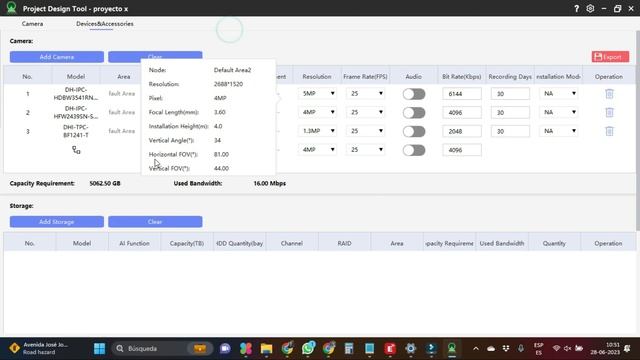Click the Frame Rate(FPS) column header
The height and width of the screenshot is (360, 640).
(365, 76)
